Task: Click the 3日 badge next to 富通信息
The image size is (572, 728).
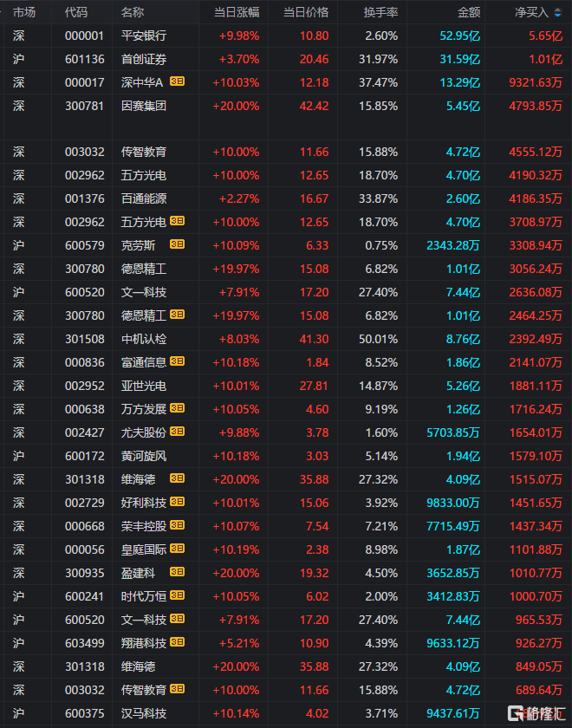Action: 177,361
